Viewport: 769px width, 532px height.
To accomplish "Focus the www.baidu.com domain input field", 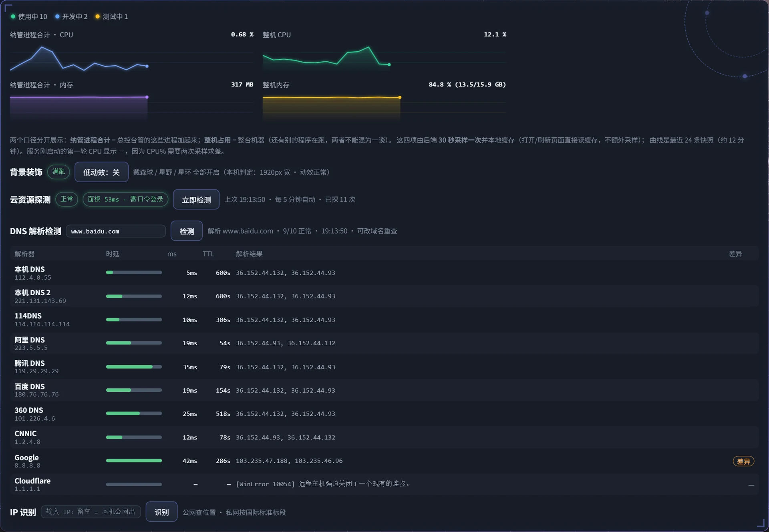I will 116,231.
